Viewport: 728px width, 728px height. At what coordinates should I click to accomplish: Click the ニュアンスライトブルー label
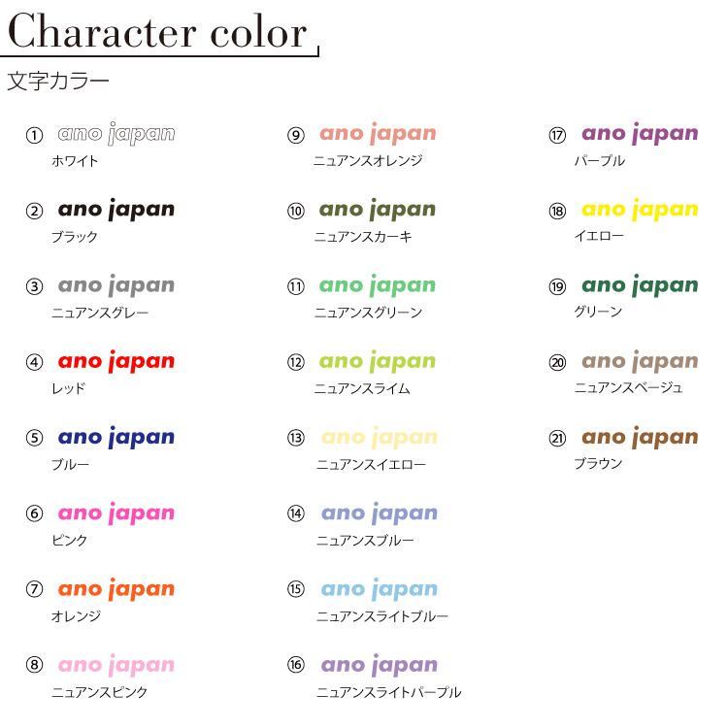pos(382,616)
